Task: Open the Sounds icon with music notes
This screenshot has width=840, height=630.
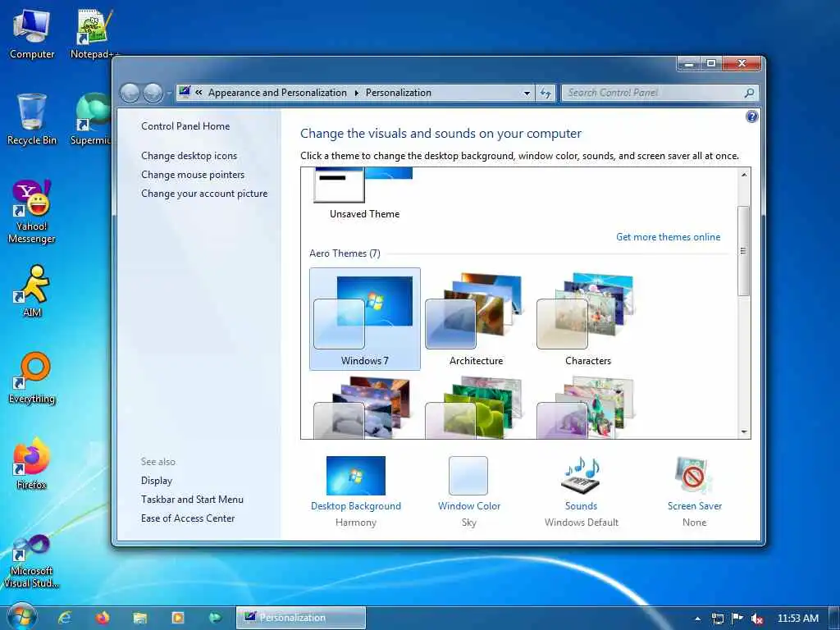Action: (582, 475)
